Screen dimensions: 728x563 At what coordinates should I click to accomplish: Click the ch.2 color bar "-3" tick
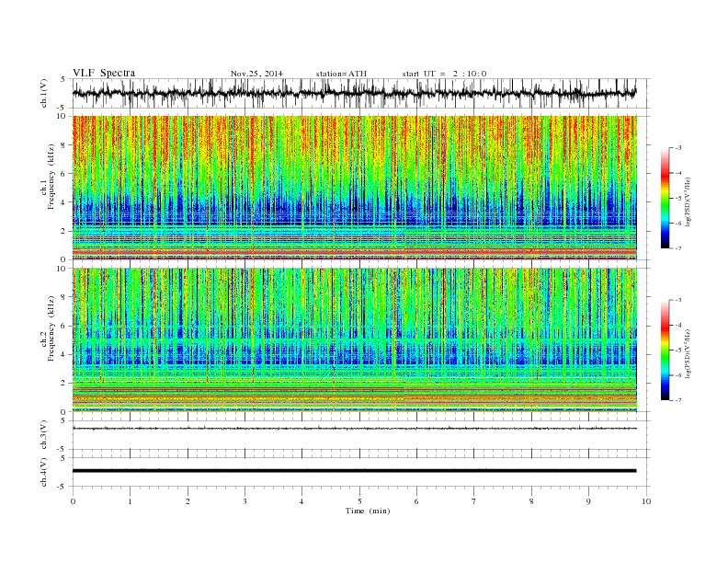678,300
